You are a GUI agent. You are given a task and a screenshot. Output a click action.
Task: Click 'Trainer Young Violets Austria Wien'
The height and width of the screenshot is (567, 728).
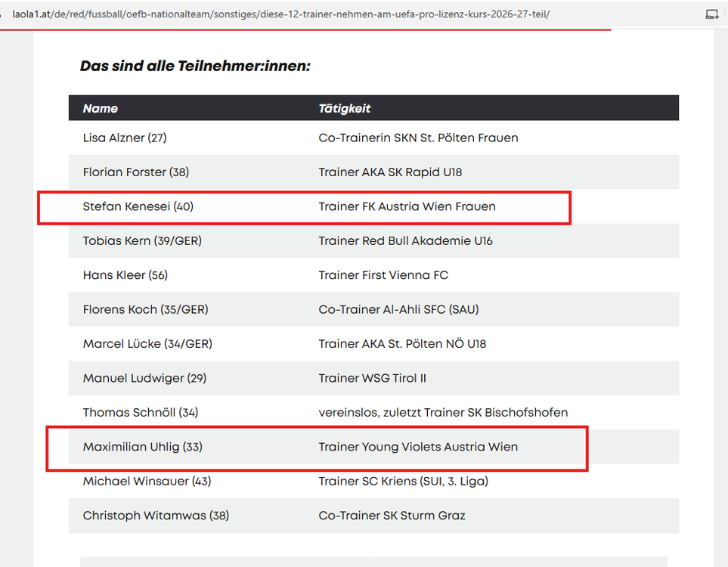[418, 448]
